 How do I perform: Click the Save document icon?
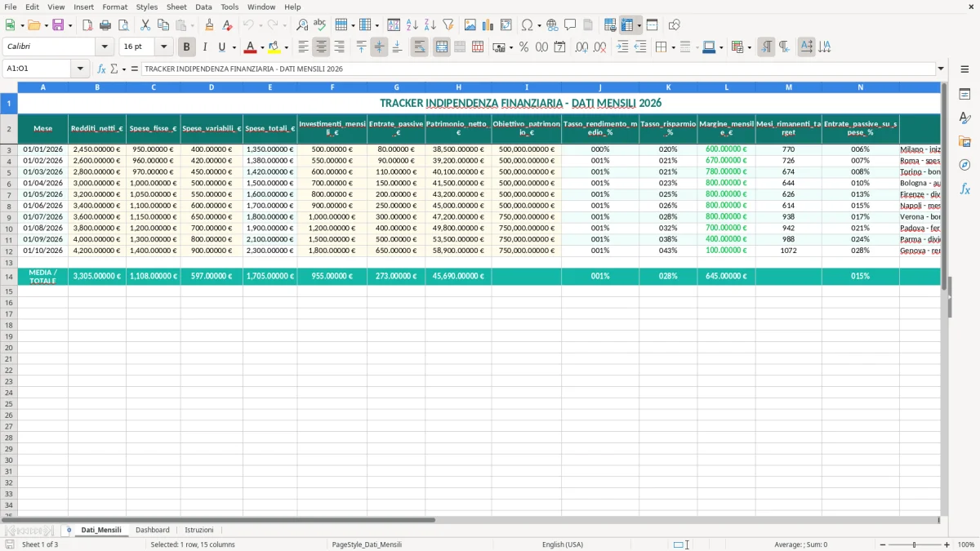pos(58,25)
